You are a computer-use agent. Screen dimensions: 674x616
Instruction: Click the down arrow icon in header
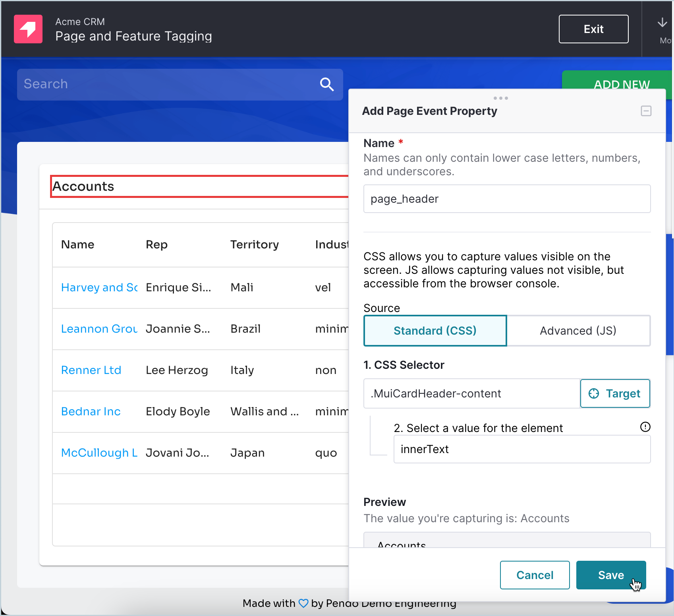coord(662,23)
